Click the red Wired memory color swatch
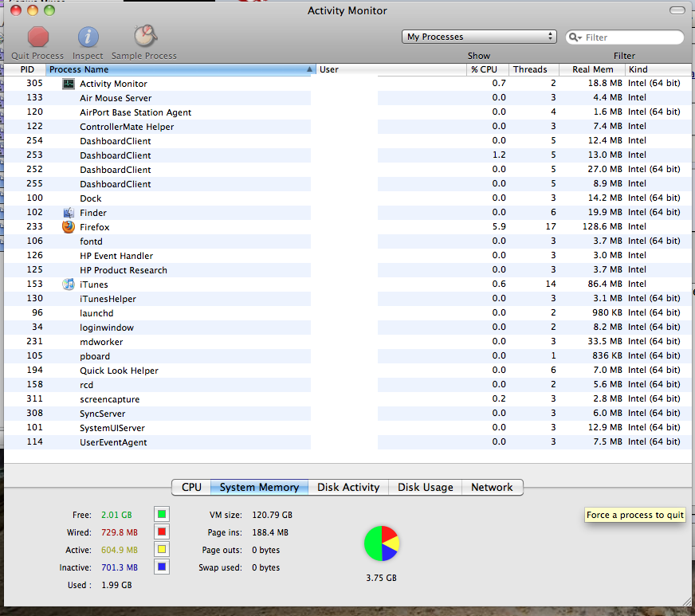 pyautogui.click(x=162, y=532)
